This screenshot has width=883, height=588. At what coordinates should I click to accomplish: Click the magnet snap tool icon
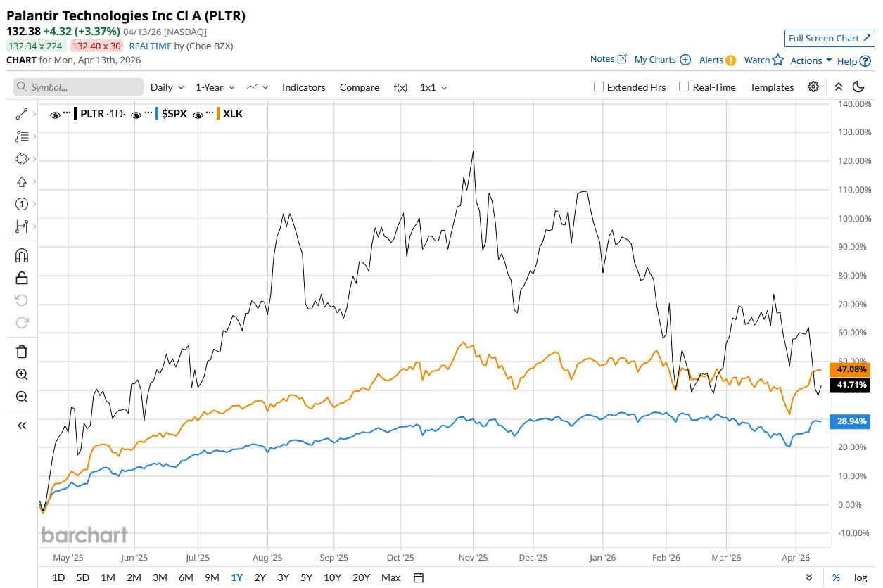(21, 255)
